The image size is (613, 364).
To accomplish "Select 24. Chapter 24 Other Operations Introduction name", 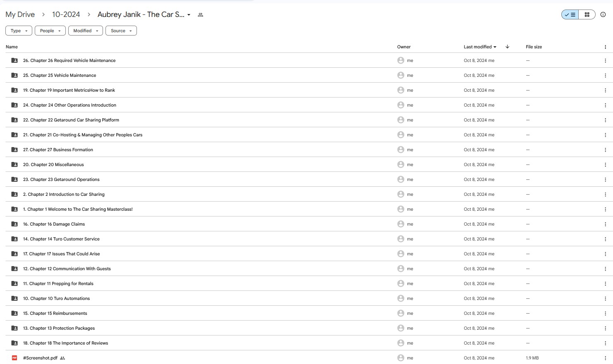I will [x=69, y=105].
